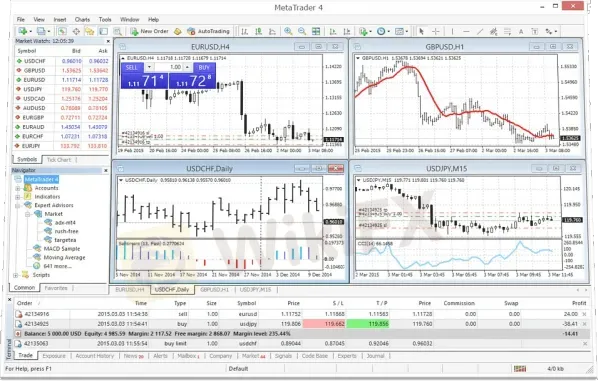Image resolution: width=598 pixels, height=384 pixels.
Task: Click BUY on the EURUSD one-click panel
Action: pyautogui.click(x=204, y=67)
